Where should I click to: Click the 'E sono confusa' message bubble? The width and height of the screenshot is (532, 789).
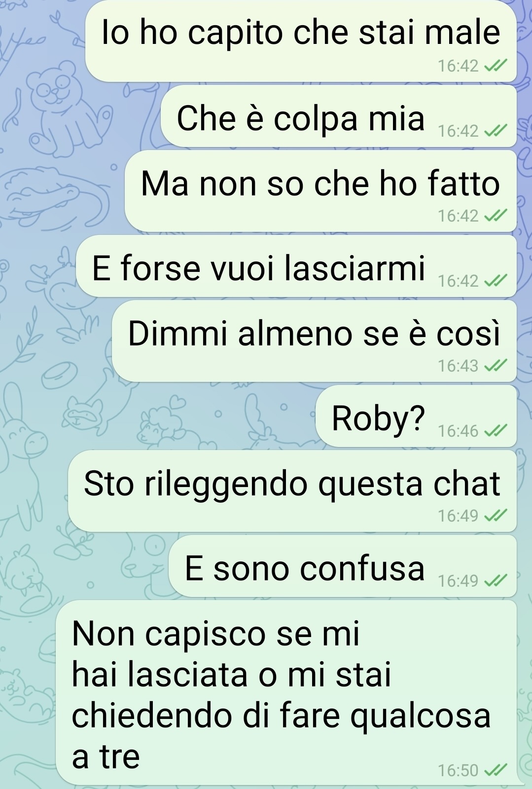(x=343, y=566)
